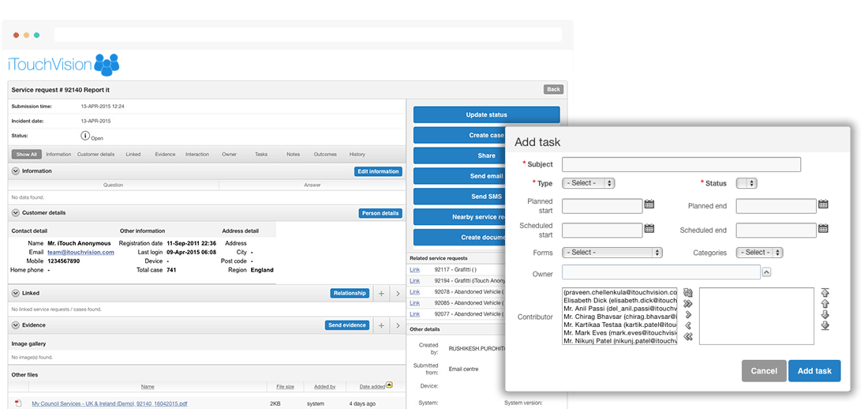Collapse the Linked section
Image resolution: width=868 pixels, height=409 pixels.
click(15, 293)
